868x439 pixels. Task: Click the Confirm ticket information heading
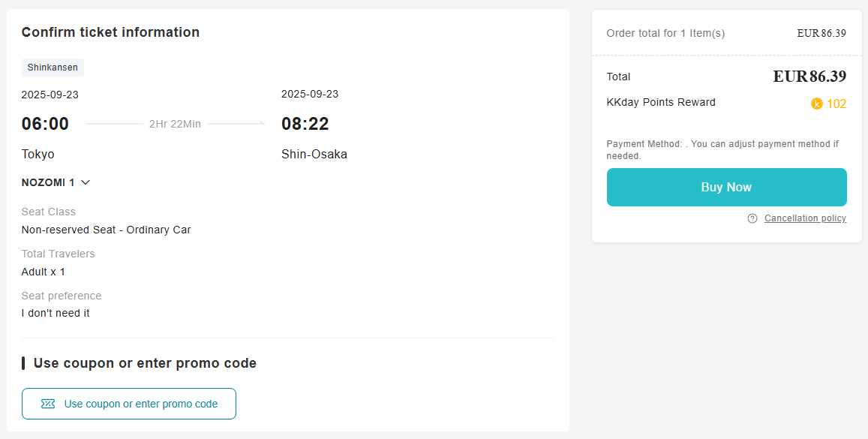pyautogui.click(x=110, y=32)
